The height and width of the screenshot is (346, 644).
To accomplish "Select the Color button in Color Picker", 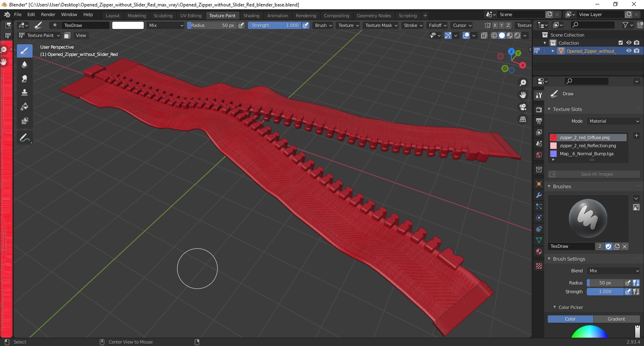I will point(570,319).
